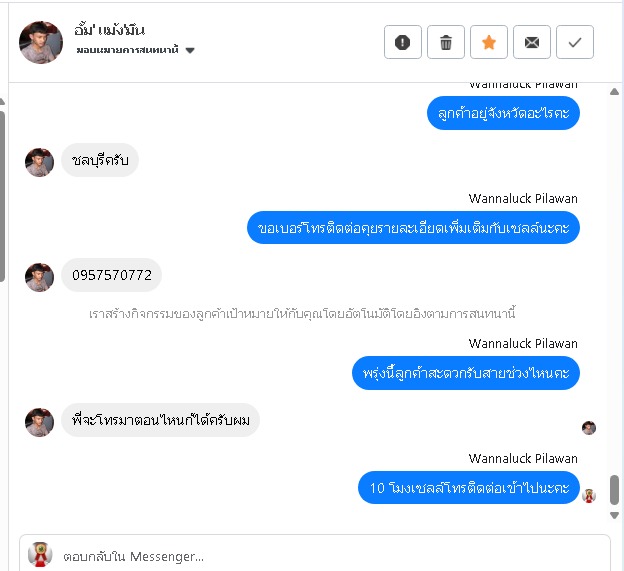Click the scrollbar up arrow in chat
Screen dimensions: 624x571
pos(614,92)
